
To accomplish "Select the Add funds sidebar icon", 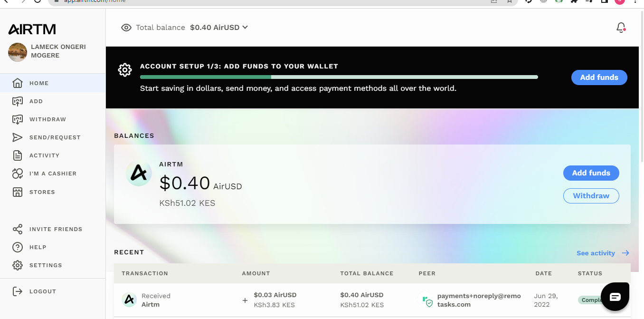I will tap(18, 101).
